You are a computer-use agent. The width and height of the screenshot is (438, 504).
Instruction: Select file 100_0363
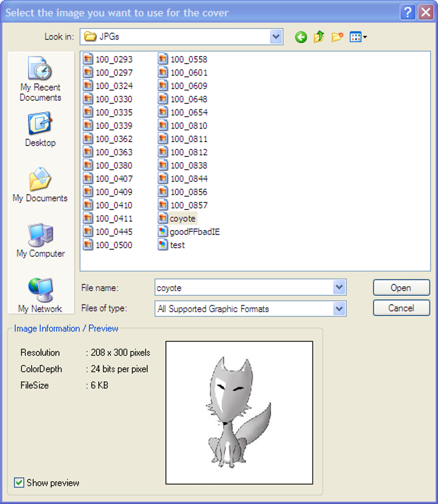click(108, 152)
